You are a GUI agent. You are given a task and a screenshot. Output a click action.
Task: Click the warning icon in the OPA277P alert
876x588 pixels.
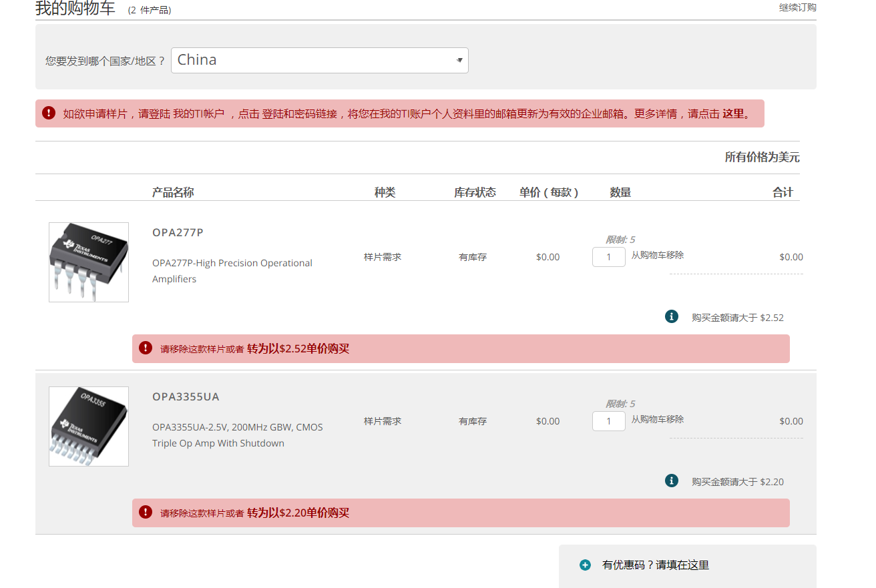[x=146, y=348]
